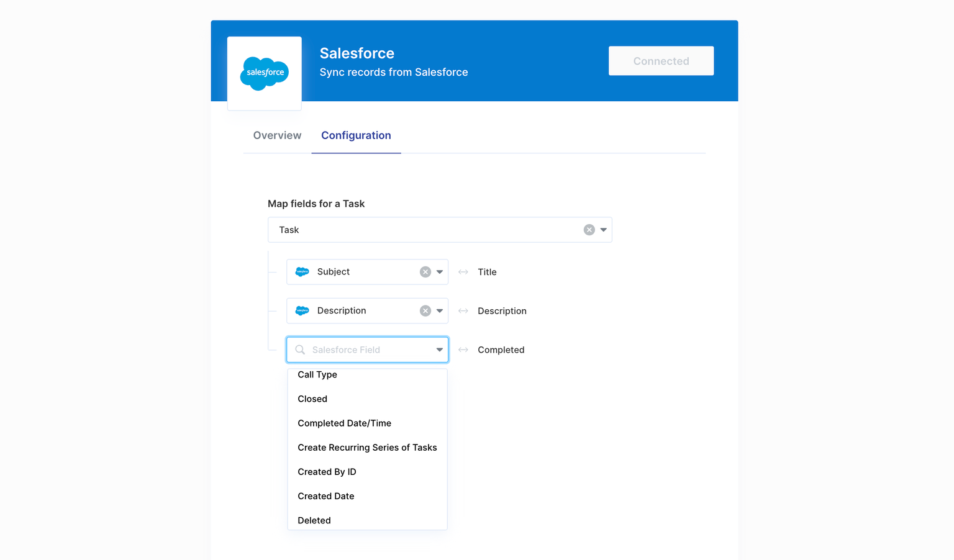Open the Subject combo box
The image size is (954, 560).
[x=367, y=272]
